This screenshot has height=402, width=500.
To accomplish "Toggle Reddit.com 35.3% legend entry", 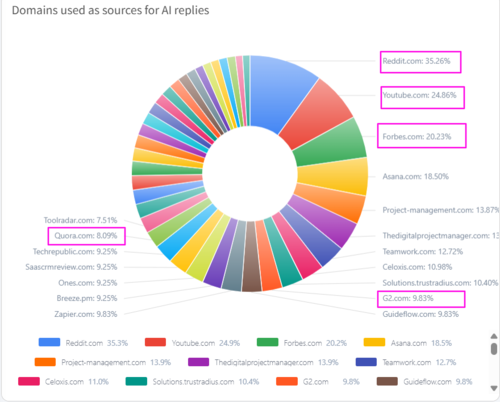I will point(83,343).
